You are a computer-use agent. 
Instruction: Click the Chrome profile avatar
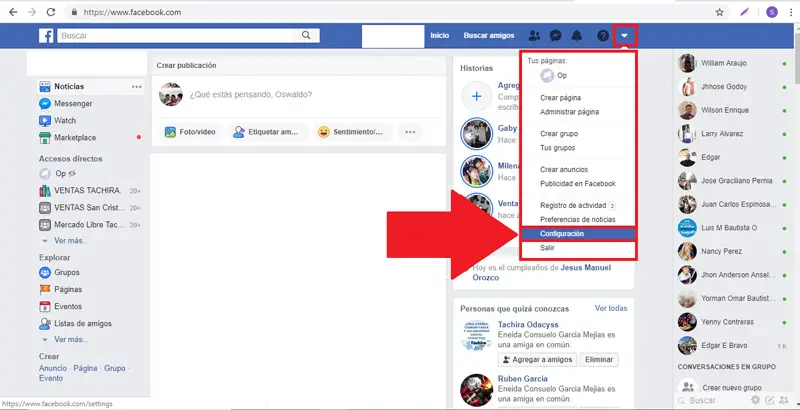772,12
